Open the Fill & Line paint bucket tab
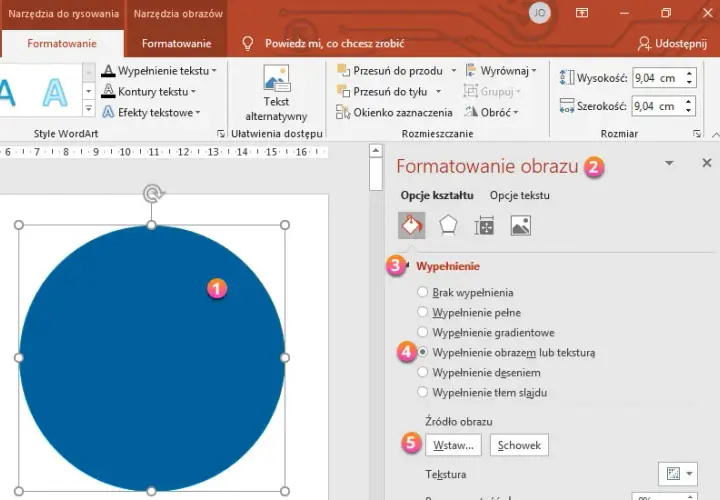Screen dimensions: 720x500 coord(411,225)
